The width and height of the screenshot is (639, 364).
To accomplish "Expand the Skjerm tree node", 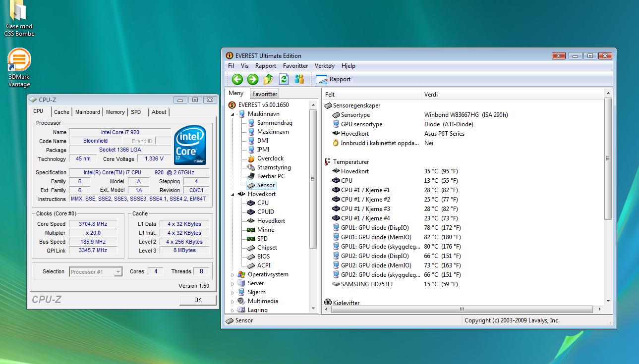I will [x=232, y=293].
